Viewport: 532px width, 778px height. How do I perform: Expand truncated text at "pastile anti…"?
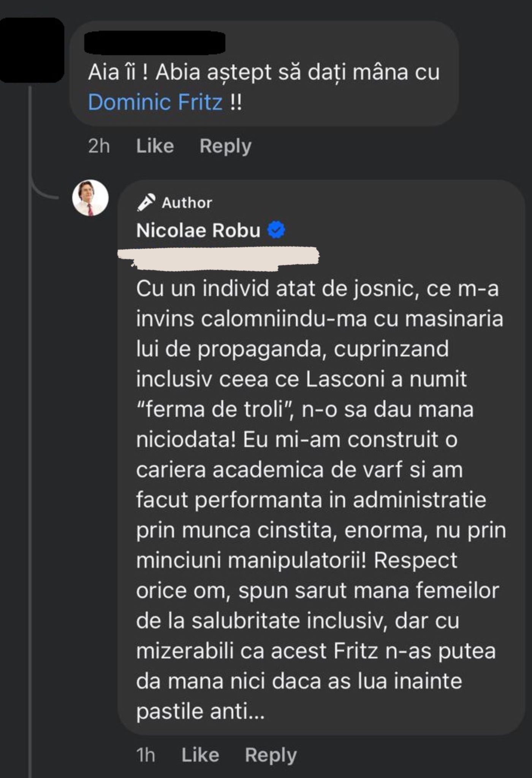pyautogui.click(x=255, y=711)
